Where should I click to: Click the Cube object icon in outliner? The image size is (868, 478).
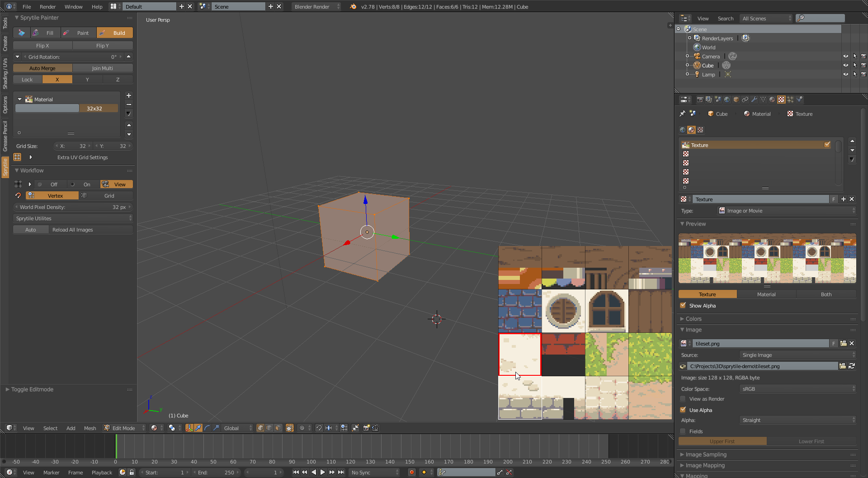tap(697, 65)
